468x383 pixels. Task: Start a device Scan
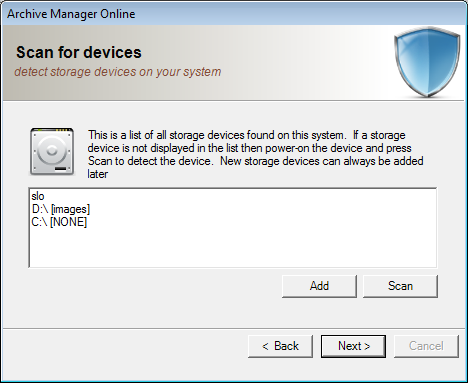click(x=400, y=286)
